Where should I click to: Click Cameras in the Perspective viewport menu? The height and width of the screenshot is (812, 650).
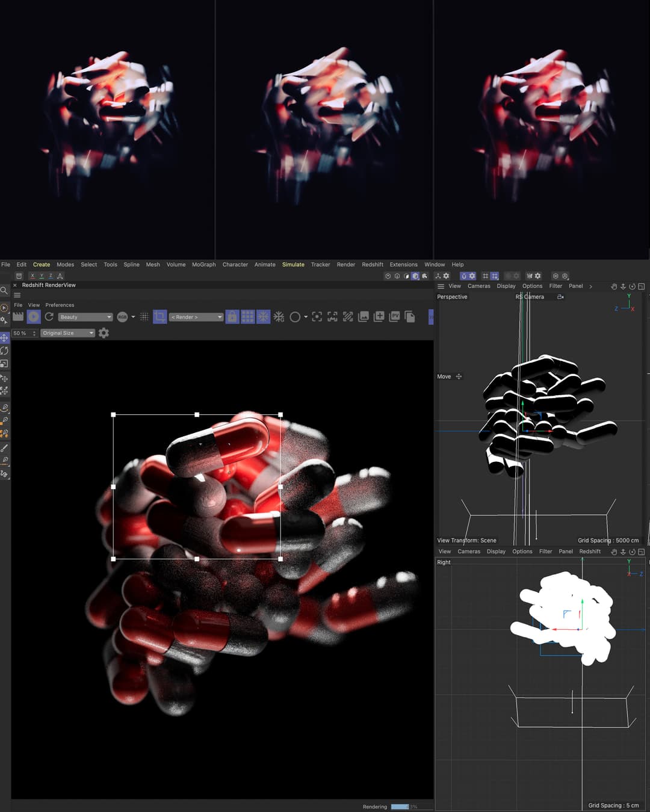pyautogui.click(x=478, y=286)
